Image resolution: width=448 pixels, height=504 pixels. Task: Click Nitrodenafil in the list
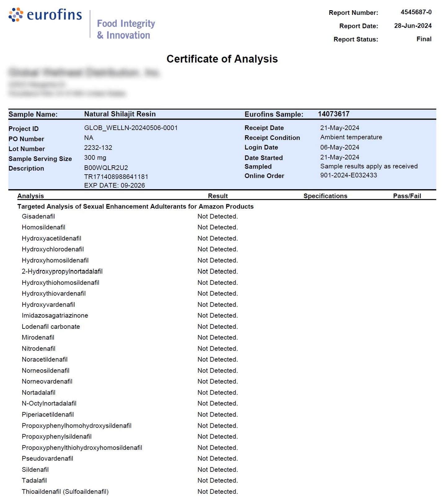point(38,349)
